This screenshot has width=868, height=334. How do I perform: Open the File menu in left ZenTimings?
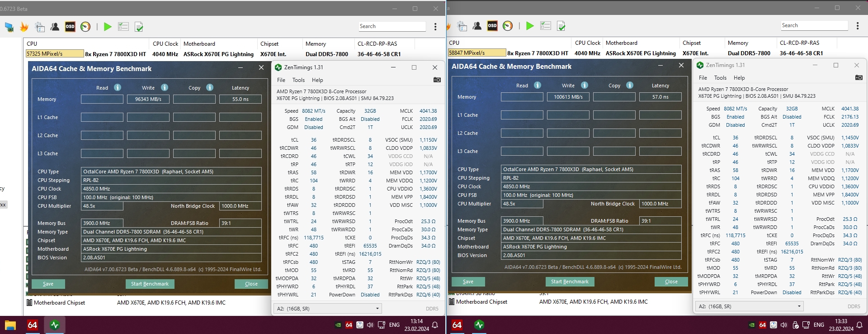pyautogui.click(x=281, y=80)
